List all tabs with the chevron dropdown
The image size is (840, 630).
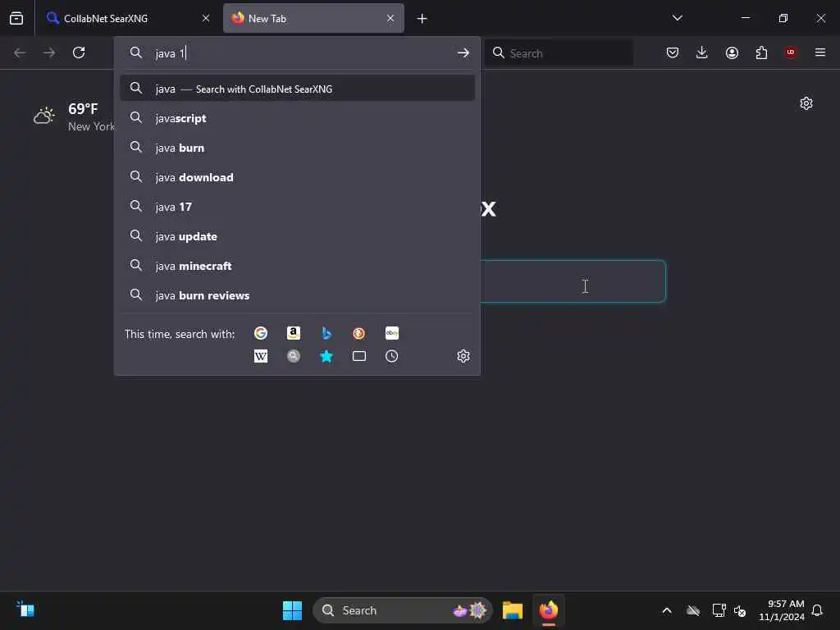point(677,18)
